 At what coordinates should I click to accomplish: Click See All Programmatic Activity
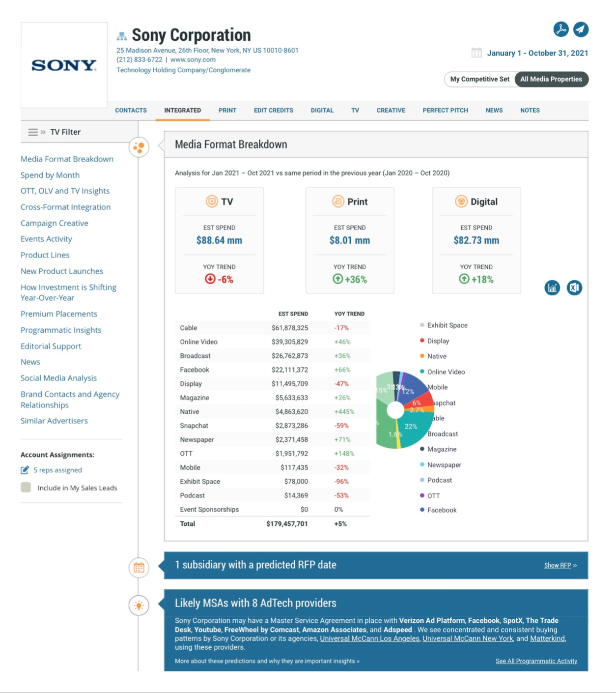pos(536,661)
